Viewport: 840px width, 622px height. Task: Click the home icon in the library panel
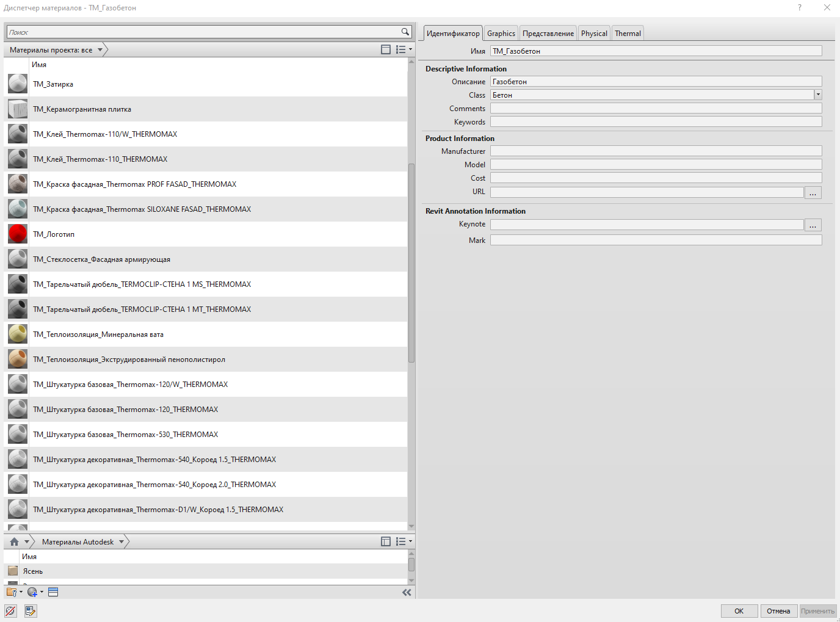tap(14, 541)
